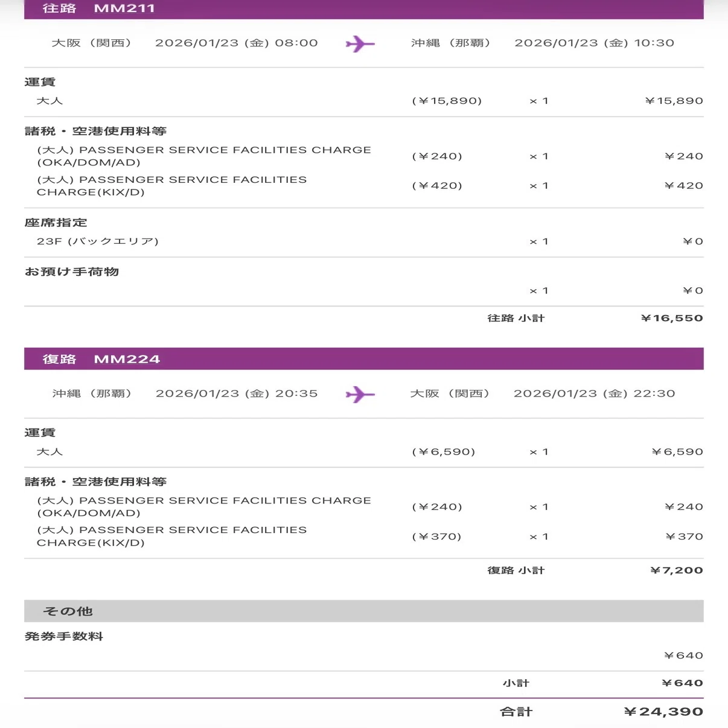Image resolution: width=728 pixels, height=728 pixels.
Task: Click the 復路 小計 label
Action: 516,570
